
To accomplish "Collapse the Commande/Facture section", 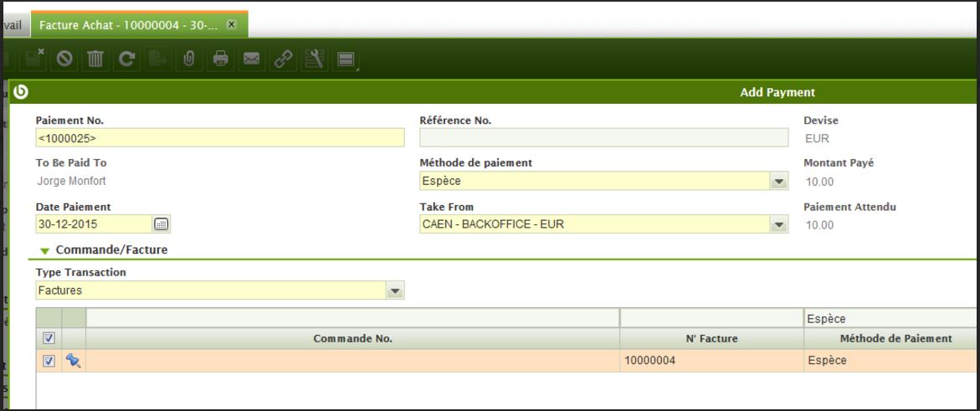I will (44, 251).
